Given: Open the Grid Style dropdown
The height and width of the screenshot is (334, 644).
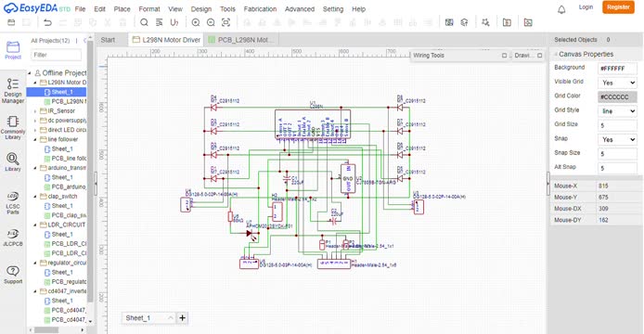Looking at the screenshot, I should [617, 111].
